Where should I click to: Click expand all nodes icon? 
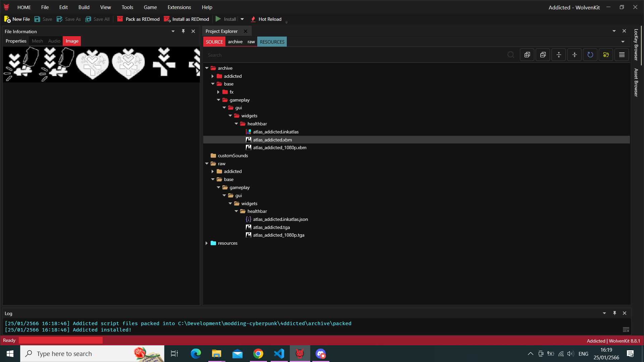click(x=527, y=55)
